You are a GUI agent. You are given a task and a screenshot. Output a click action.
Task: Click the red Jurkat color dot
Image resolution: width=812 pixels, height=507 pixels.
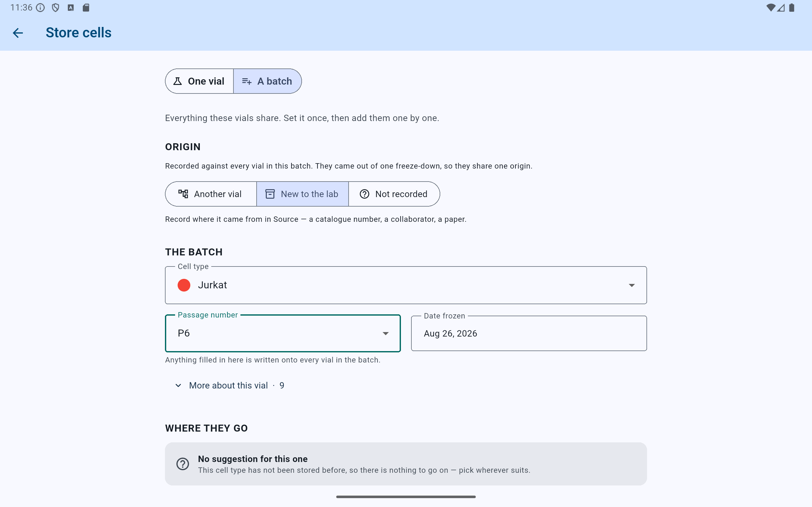click(184, 286)
